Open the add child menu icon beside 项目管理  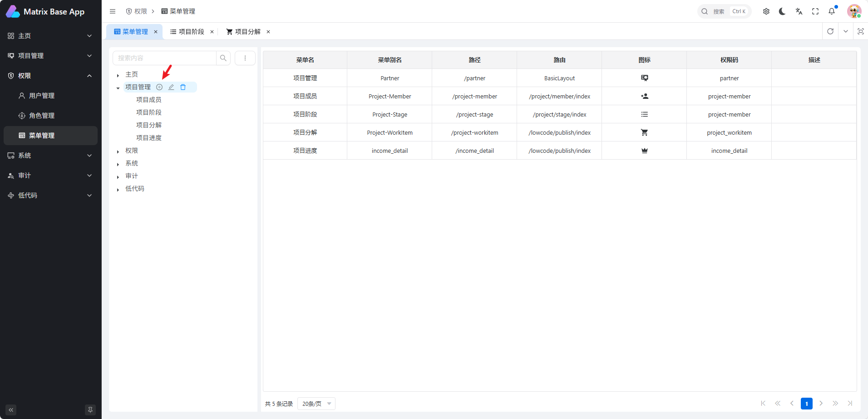tap(159, 87)
